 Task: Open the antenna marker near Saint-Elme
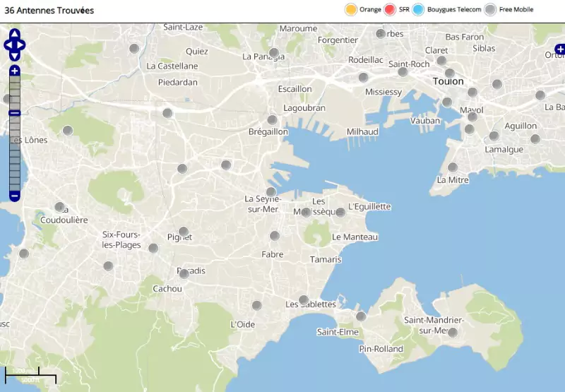coord(361,316)
